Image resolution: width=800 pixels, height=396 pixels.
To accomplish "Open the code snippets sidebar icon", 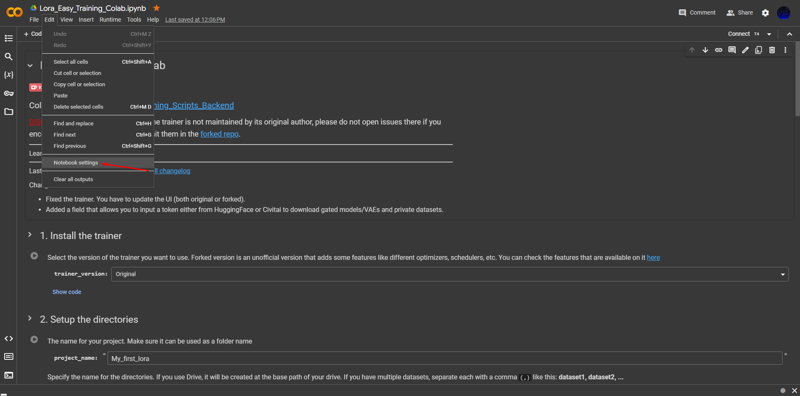I will [9, 338].
